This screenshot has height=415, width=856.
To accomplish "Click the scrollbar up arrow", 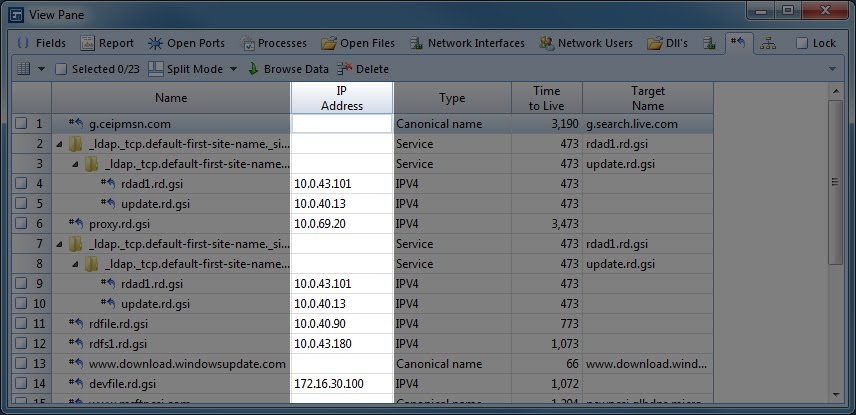I will pyautogui.click(x=835, y=90).
